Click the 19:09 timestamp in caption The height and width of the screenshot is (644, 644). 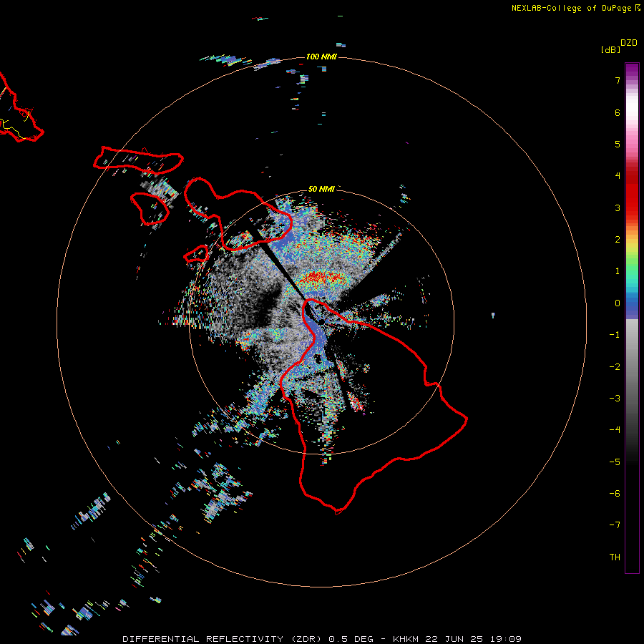coord(507,639)
